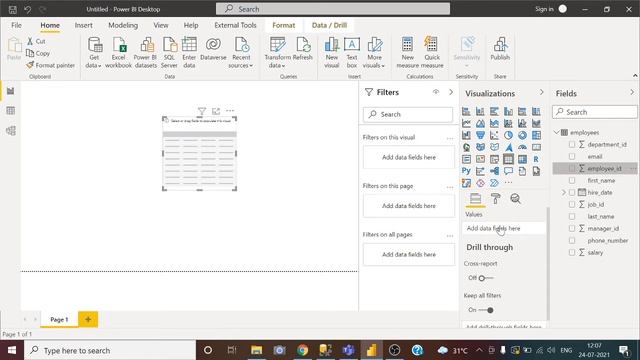Click the Focus mode icon on visual

pos(216,111)
